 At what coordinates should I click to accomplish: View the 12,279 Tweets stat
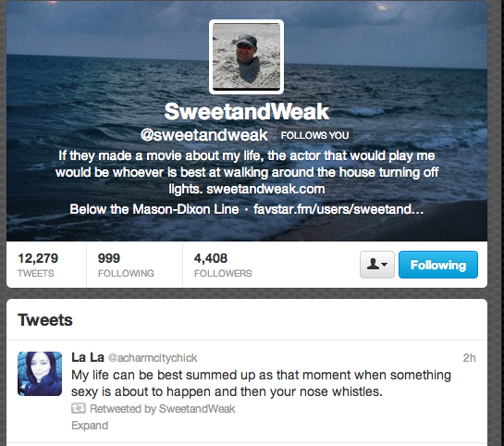[x=38, y=265]
